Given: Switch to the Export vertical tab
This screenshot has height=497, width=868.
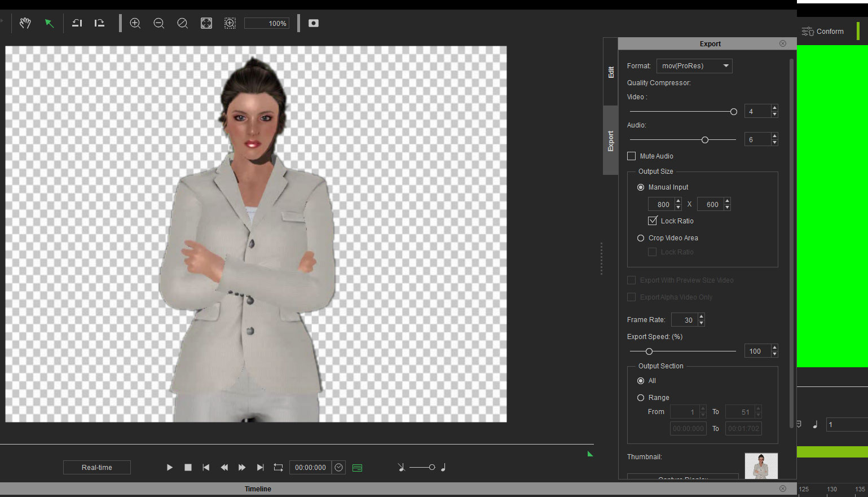Looking at the screenshot, I should point(611,140).
